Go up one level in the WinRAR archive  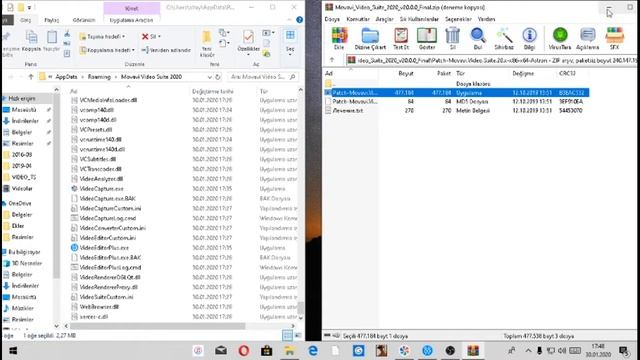click(332, 60)
